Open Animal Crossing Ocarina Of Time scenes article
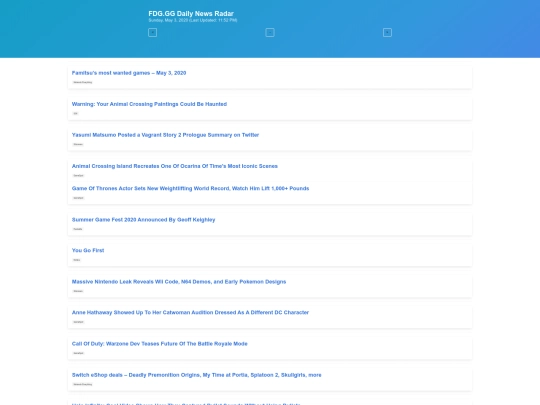The height and width of the screenshot is (405, 540). click(175, 166)
